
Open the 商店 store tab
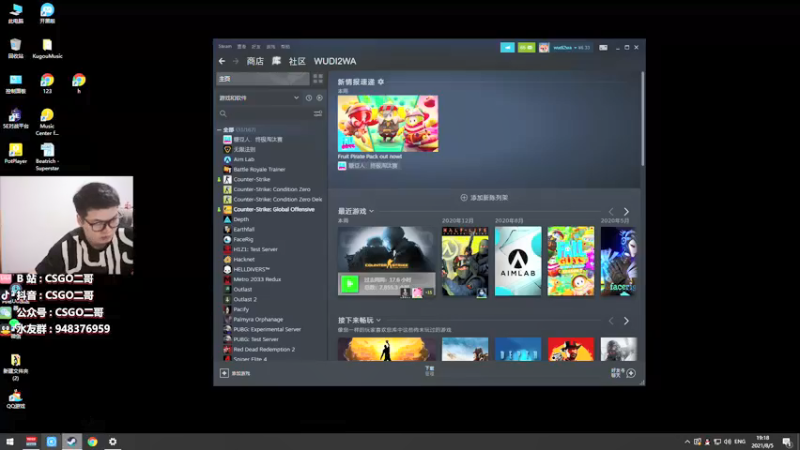pos(255,61)
